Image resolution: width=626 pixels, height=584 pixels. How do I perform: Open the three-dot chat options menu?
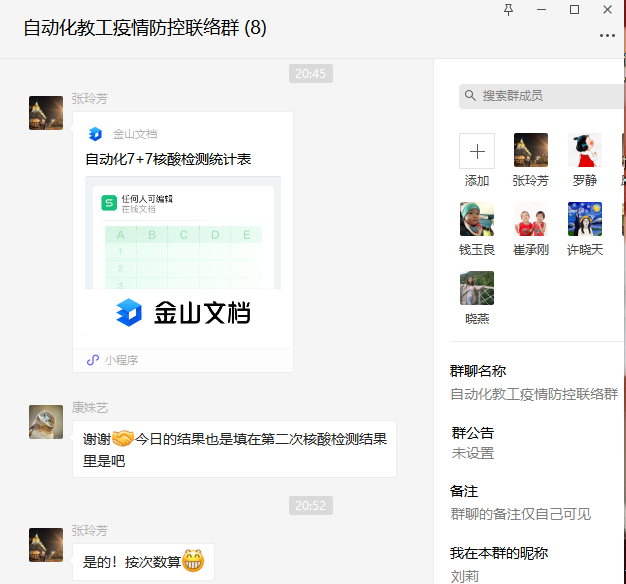pyautogui.click(x=607, y=35)
